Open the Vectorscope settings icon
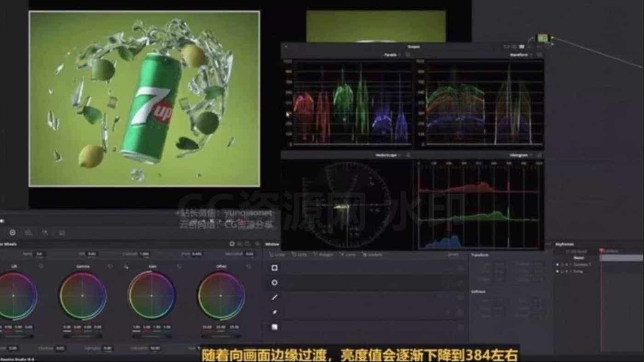 coord(408,155)
